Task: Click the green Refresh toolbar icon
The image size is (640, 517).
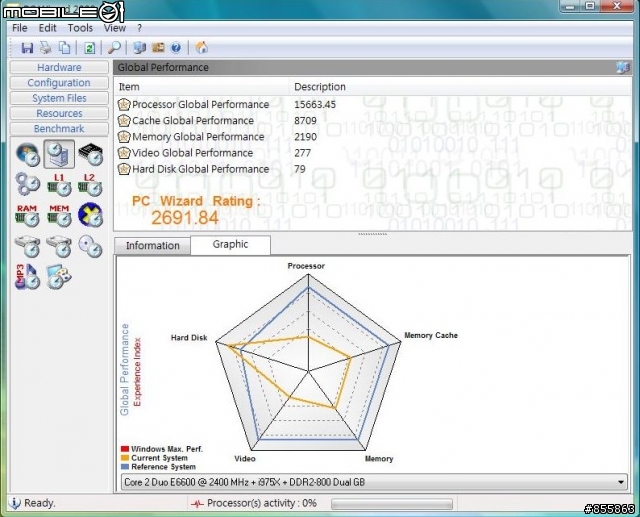Action: coord(89,48)
